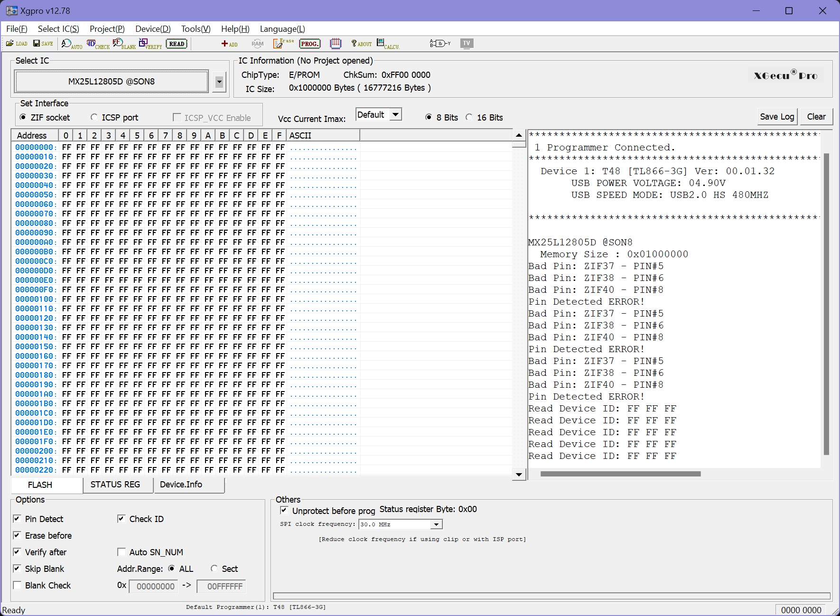Click hex view scroll up arrow
The width and height of the screenshot is (840, 616).
click(519, 135)
